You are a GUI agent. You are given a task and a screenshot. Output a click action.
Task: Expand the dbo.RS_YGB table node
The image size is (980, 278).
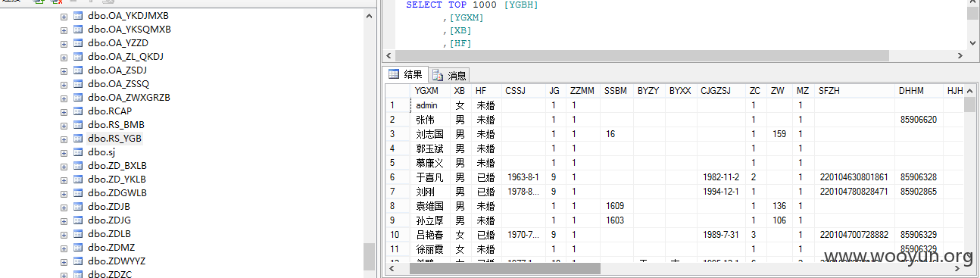coord(64,139)
